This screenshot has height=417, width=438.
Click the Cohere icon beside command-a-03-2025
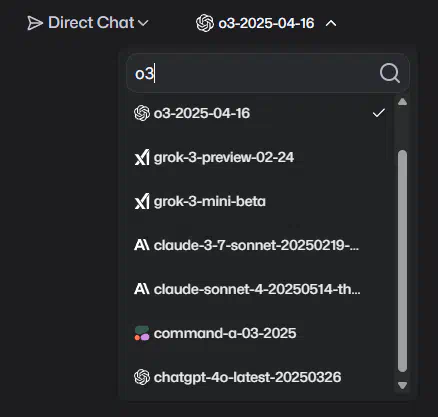142,333
